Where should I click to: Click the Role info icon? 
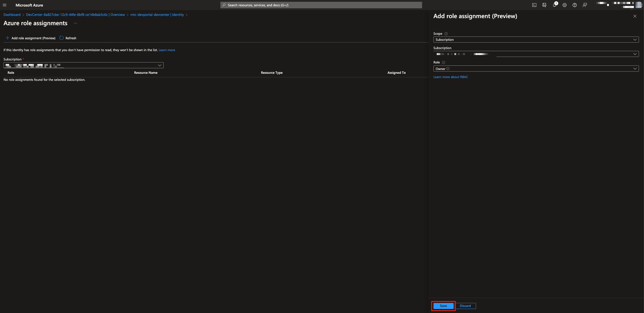click(x=443, y=62)
